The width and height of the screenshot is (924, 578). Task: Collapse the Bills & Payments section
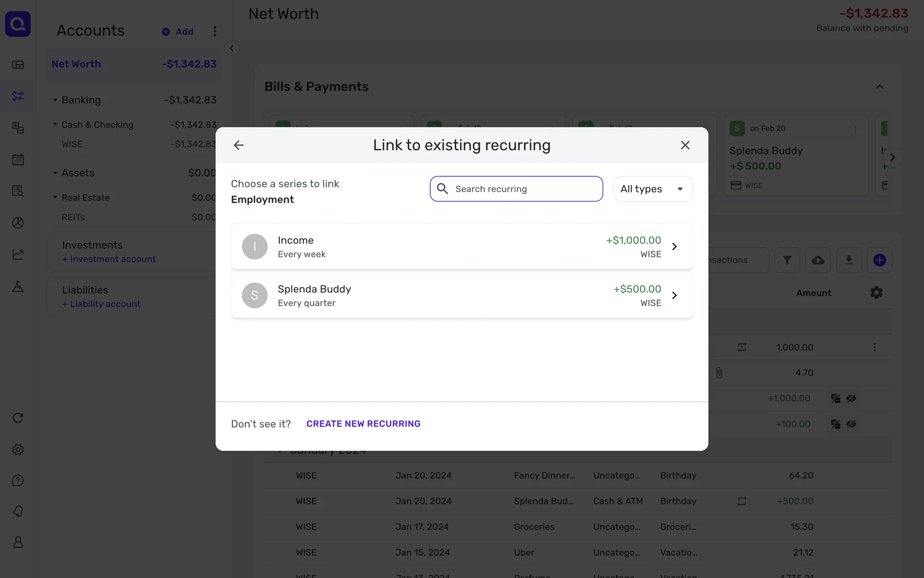tap(879, 87)
